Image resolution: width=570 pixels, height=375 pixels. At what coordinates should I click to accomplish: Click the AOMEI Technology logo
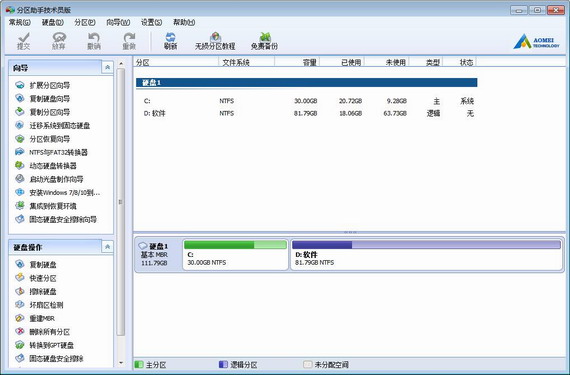[x=537, y=41]
